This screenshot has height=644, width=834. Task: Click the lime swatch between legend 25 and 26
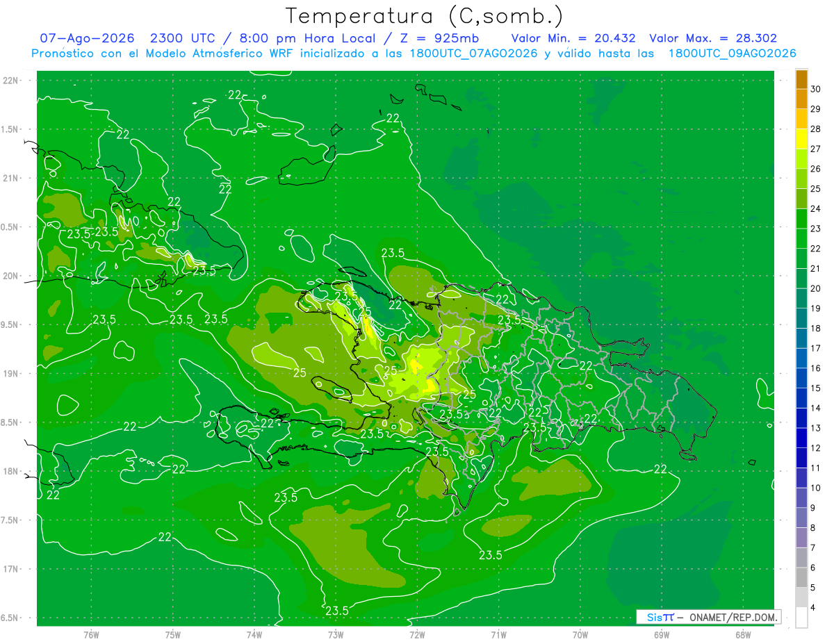tap(801, 179)
